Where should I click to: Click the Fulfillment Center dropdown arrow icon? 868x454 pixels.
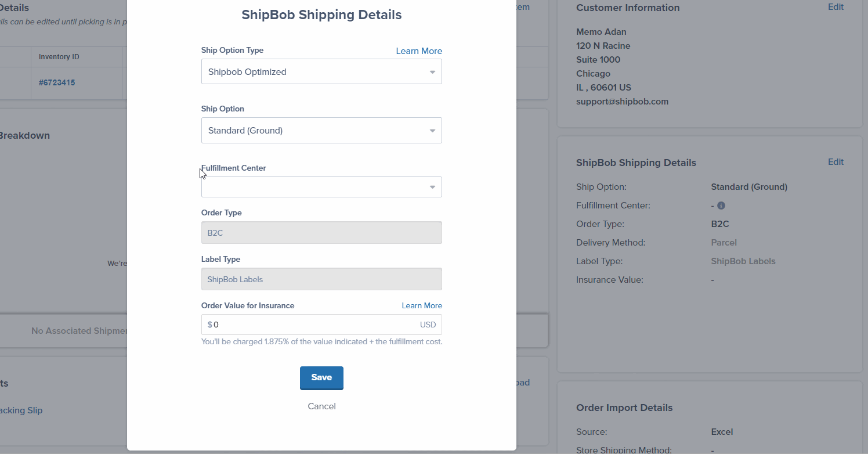point(432,186)
